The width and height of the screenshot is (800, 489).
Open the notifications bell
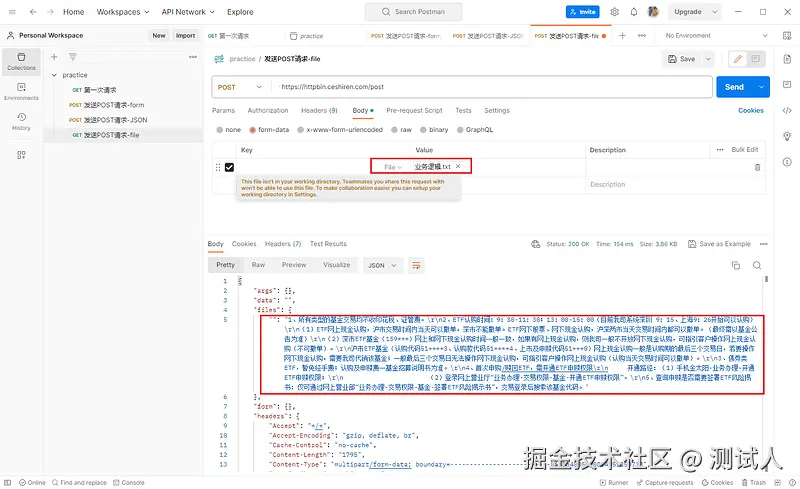pos(634,12)
